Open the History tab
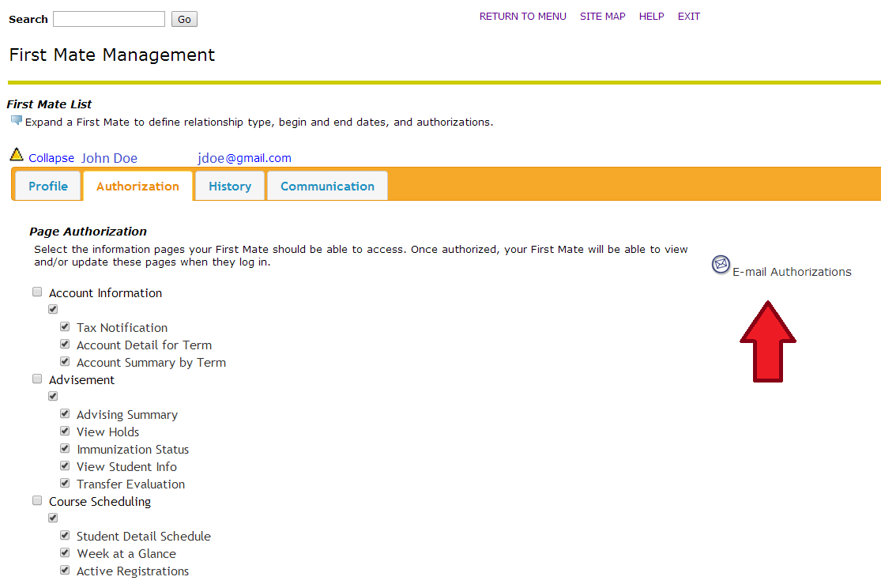This screenshot has width=881, height=588. tap(230, 187)
